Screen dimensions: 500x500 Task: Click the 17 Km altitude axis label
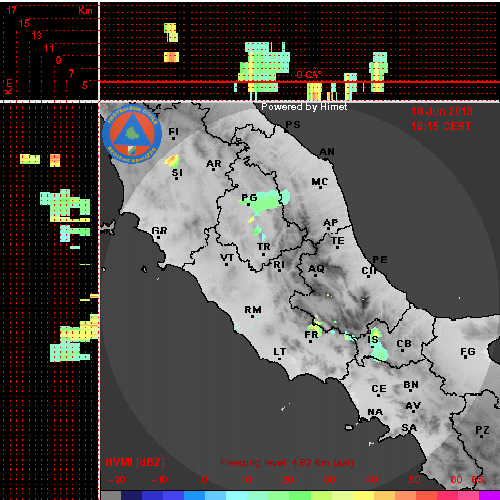tap(12, 10)
